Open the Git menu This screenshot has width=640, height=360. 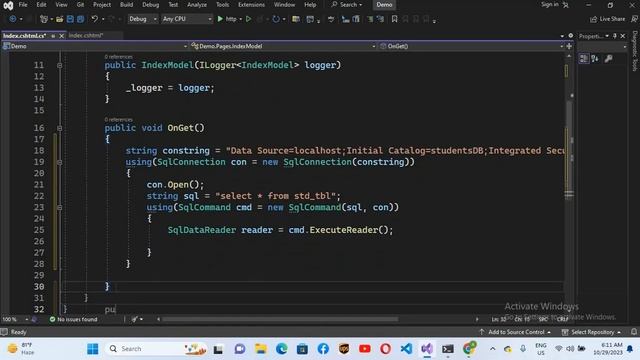(x=80, y=5)
